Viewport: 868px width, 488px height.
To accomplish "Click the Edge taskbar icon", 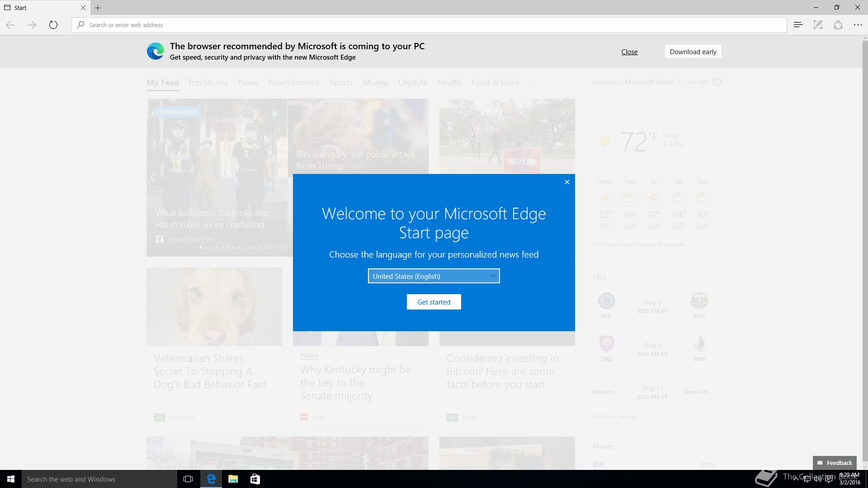I will (211, 479).
